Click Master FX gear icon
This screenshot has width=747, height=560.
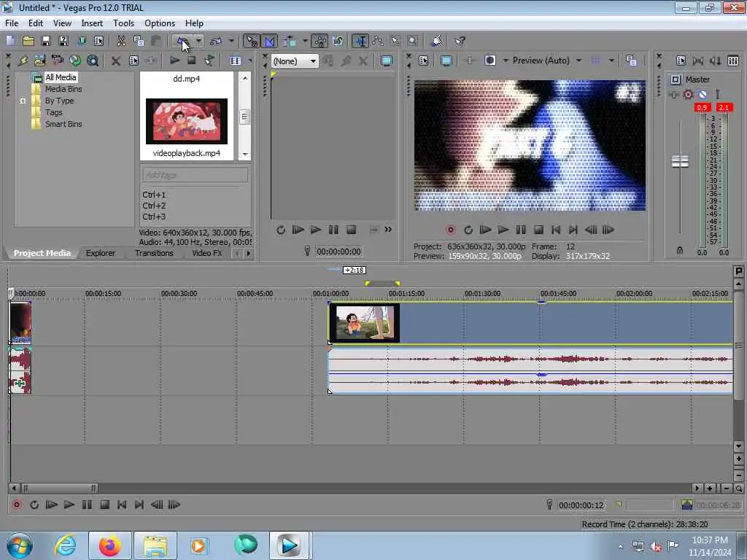click(688, 94)
